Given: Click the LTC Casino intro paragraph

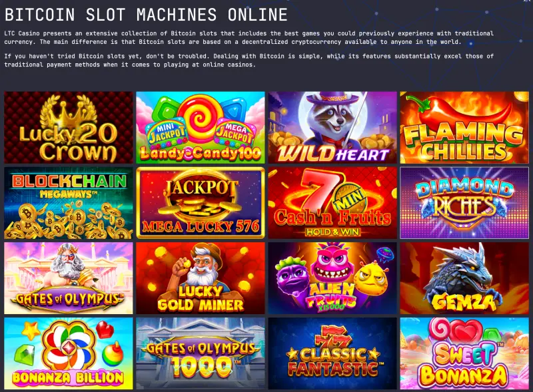Looking at the screenshot, I should point(249,38).
